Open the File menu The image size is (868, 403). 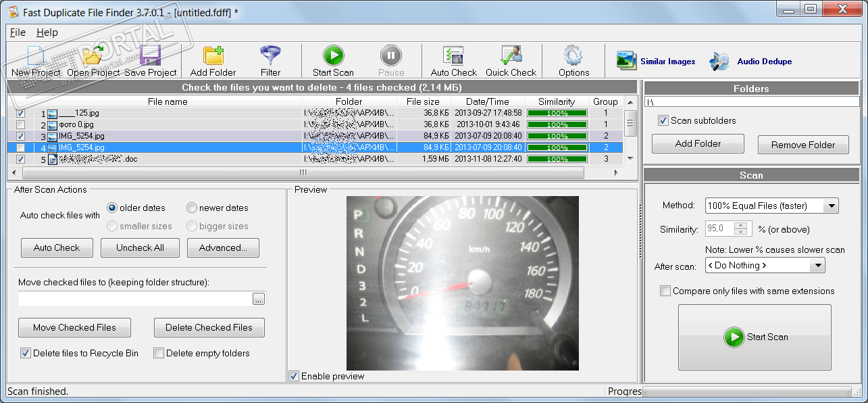(x=18, y=32)
